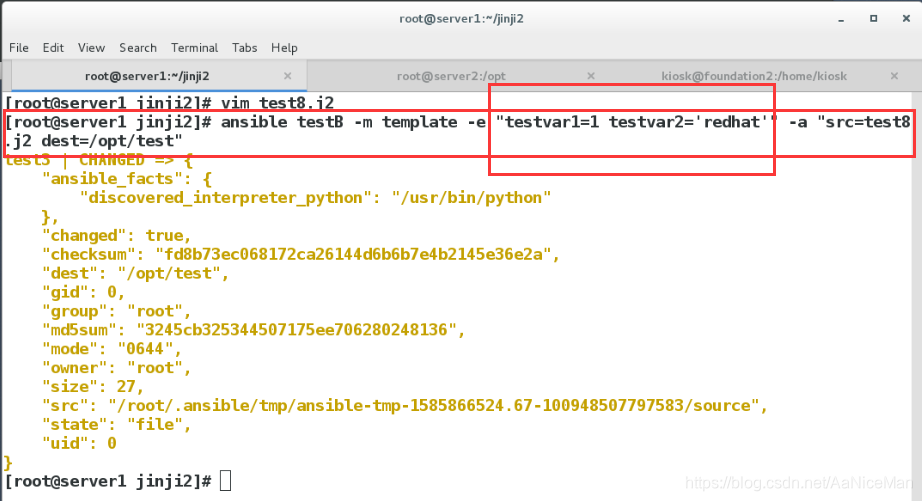Click the 'dest=/opt/test' argument text
The image size is (922, 501).
[x=107, y=141]
